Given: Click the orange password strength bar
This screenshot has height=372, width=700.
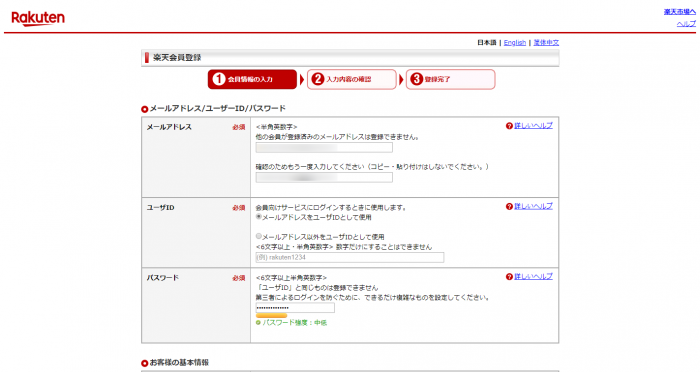Looking at the screenshot, I should click(x=271, y=315).
